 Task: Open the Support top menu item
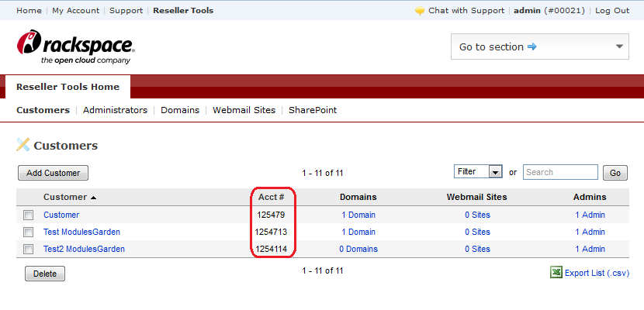click(126, 11)
